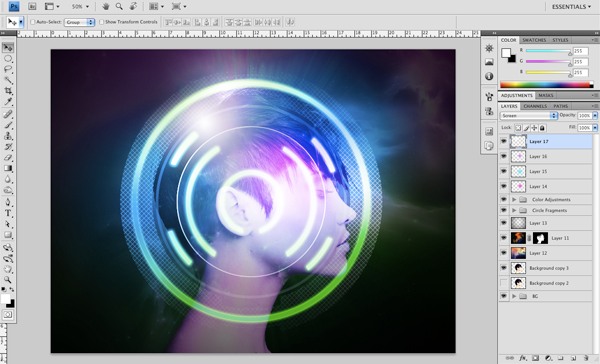
Task: Switch to the Channels tab
Action: tap(535, 106)
